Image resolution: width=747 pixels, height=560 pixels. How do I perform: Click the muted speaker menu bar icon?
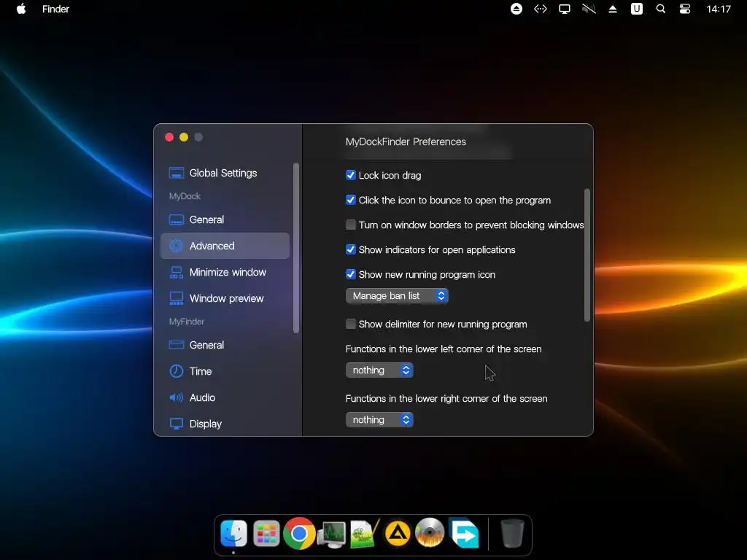[589, 9]
